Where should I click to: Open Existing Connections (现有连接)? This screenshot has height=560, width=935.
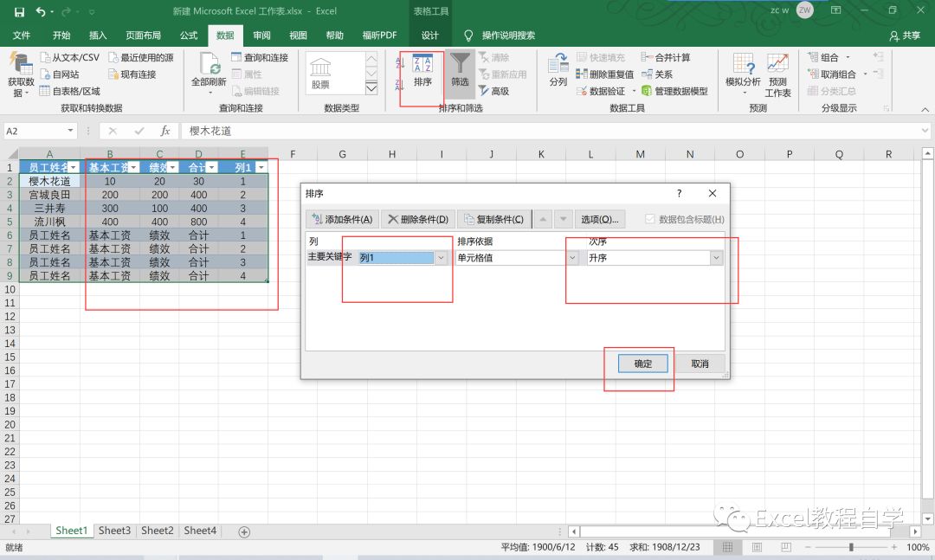tap(132, 74)
